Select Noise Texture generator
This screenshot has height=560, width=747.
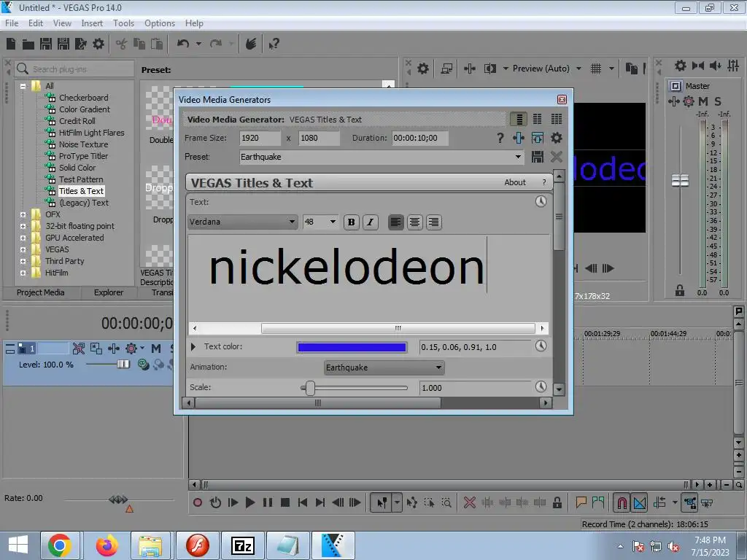tap(83, 144)
